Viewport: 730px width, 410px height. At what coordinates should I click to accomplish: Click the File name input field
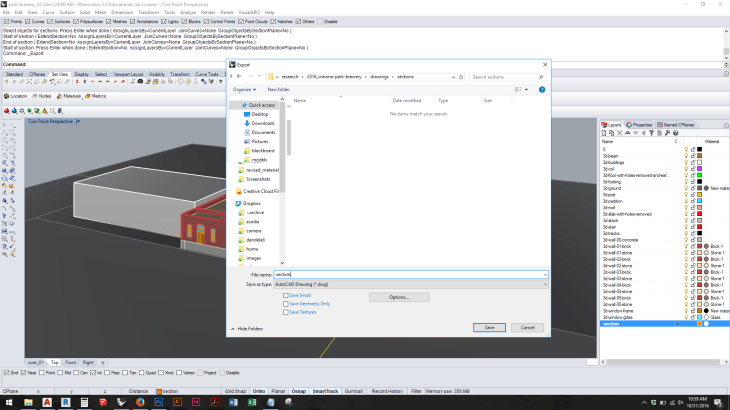(405, 273)
